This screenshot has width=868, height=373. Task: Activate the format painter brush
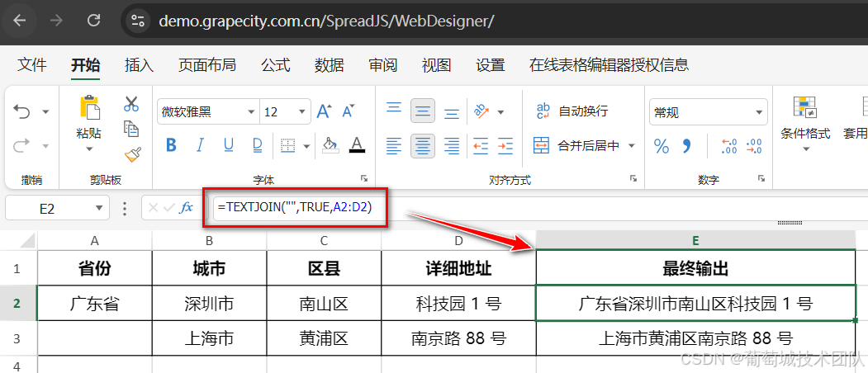133,154
